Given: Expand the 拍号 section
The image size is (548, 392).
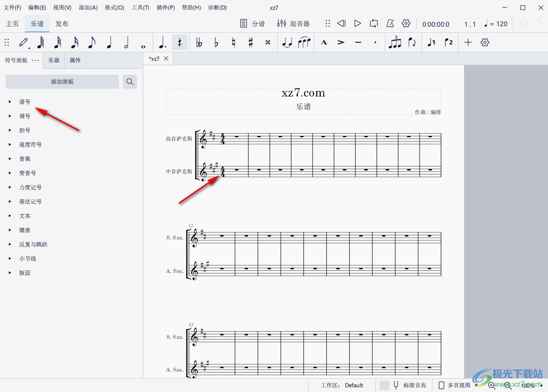Looking at the screenshot, I should (25, 130).
